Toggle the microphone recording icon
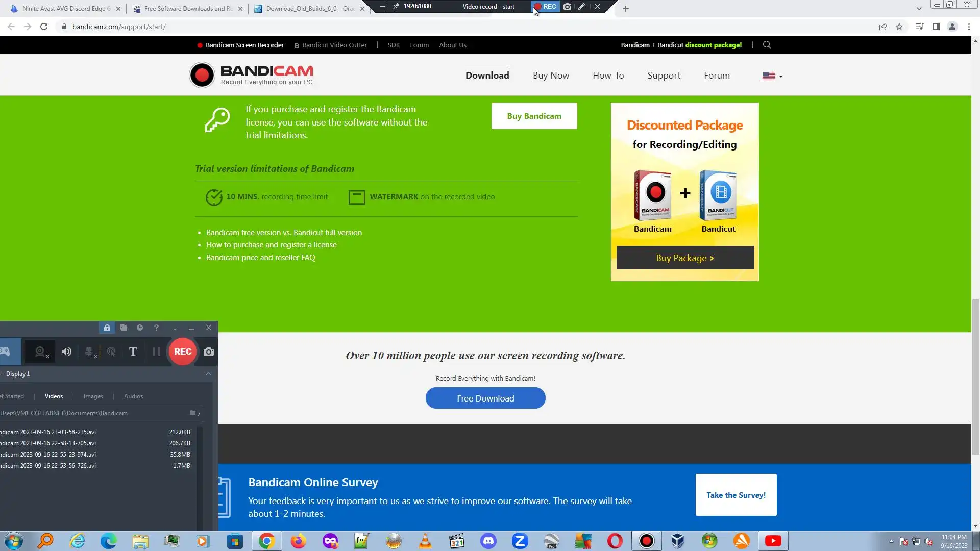This screenshot has width=980, height=551. [x=89, y=352]
